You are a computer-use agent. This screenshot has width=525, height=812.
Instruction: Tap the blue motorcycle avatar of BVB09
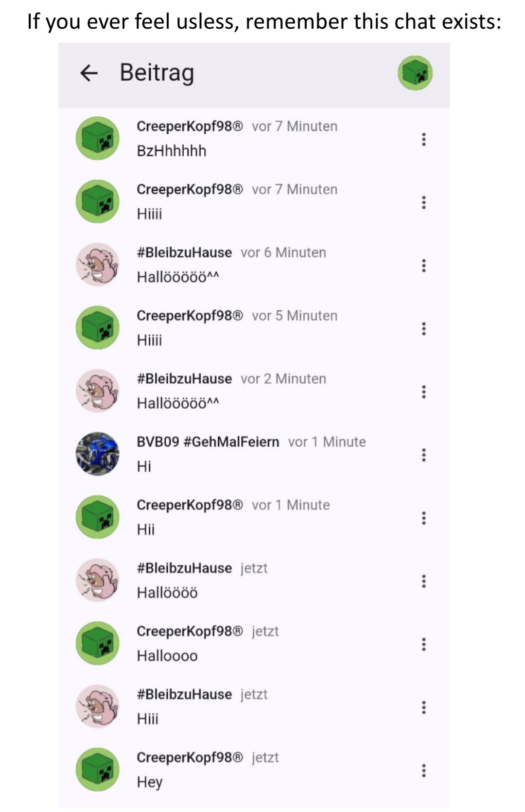coord(97,454)
